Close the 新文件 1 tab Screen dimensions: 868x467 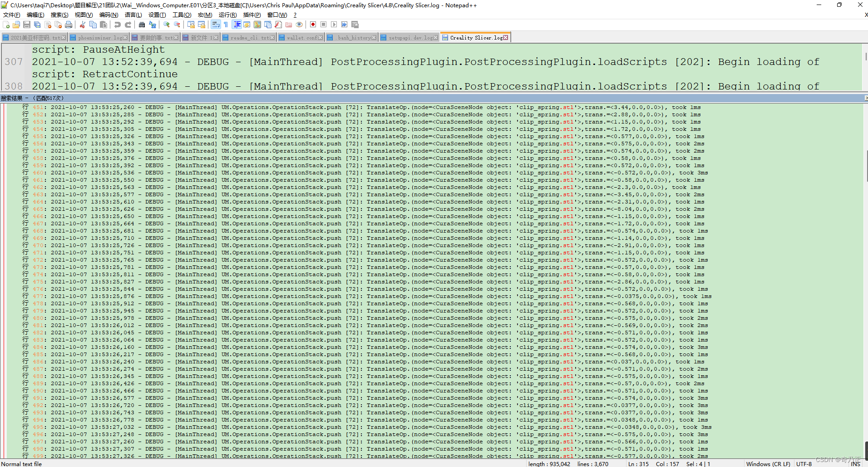[x=216, y=38]
